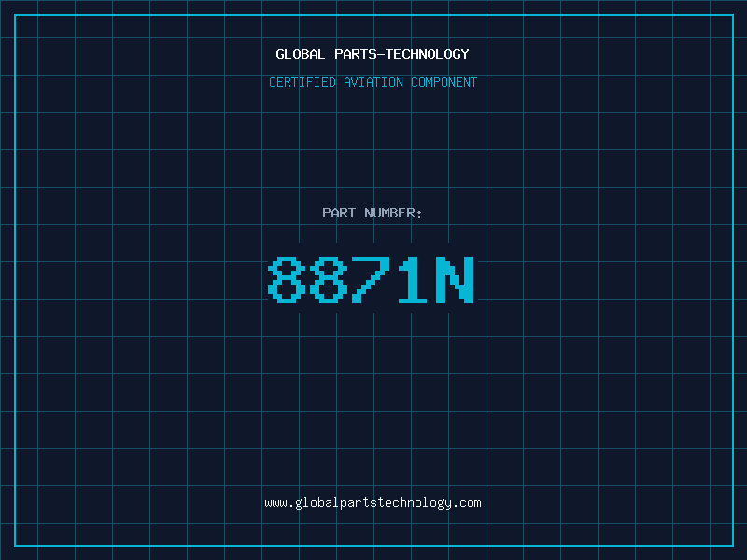
Task: Select the CERTIFIED AVIATION COMPONENT subtitle
Action: (373, 82)
